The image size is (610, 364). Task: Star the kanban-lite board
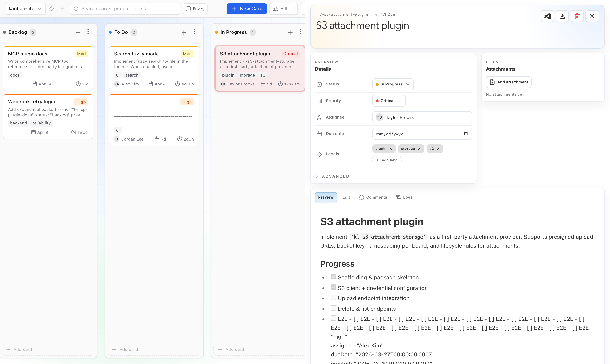pos(51,9)
